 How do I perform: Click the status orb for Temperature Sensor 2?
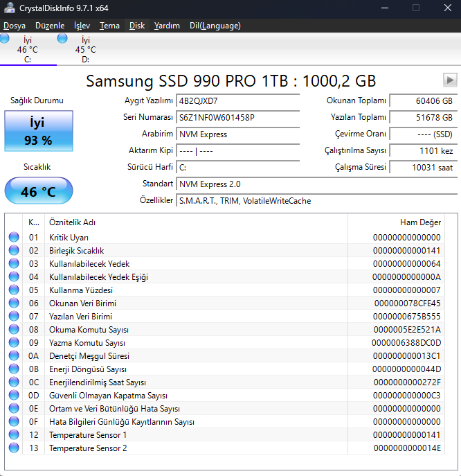[x=14, y=448]
